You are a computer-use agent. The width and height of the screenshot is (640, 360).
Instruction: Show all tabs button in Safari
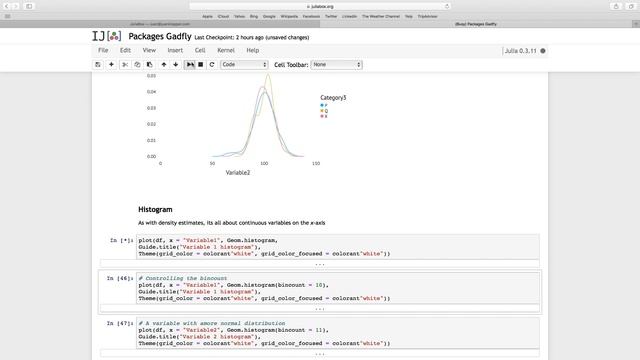(x=631, y=6)
